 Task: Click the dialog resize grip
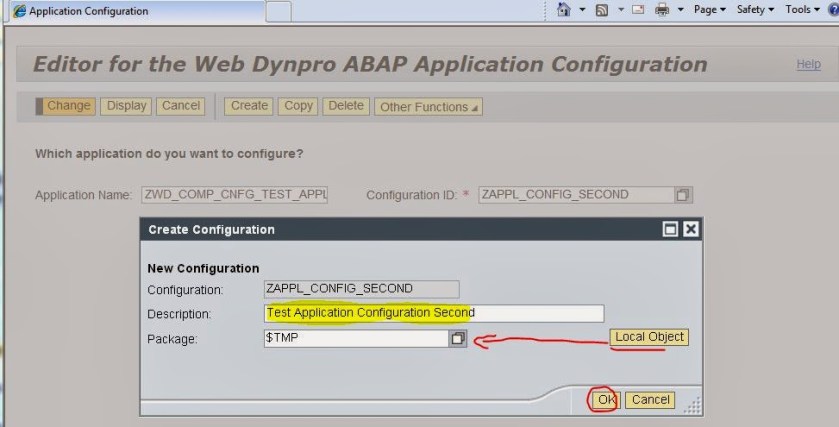[693, 407]
